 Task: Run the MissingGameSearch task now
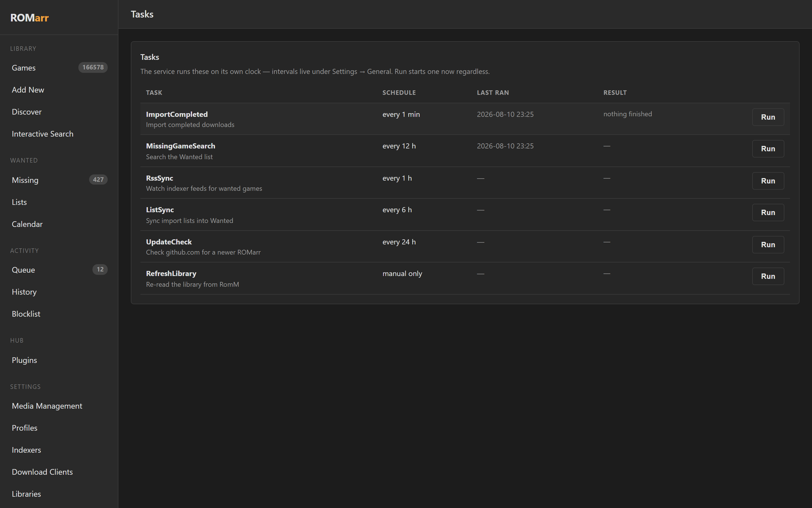click(768, 148)
